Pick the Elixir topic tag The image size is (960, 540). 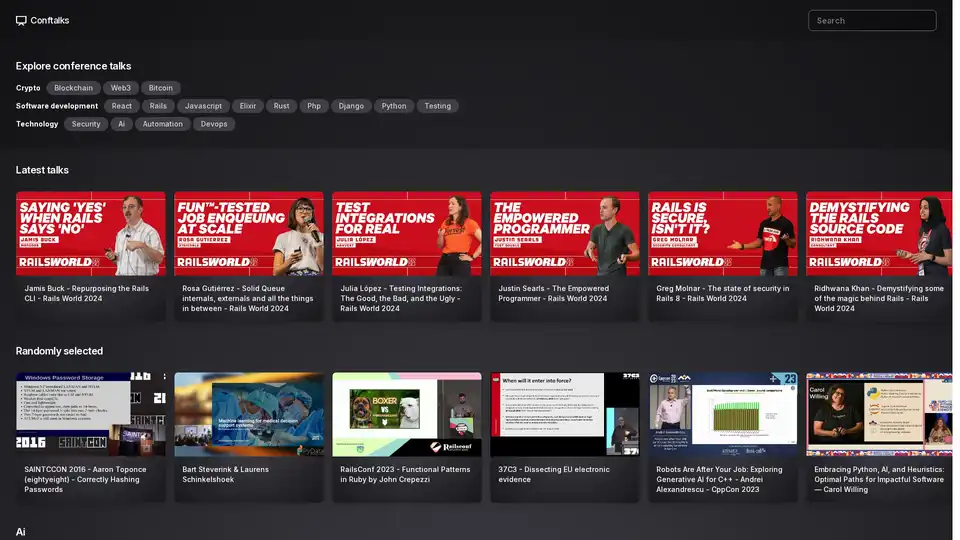(x=246, y=106)
